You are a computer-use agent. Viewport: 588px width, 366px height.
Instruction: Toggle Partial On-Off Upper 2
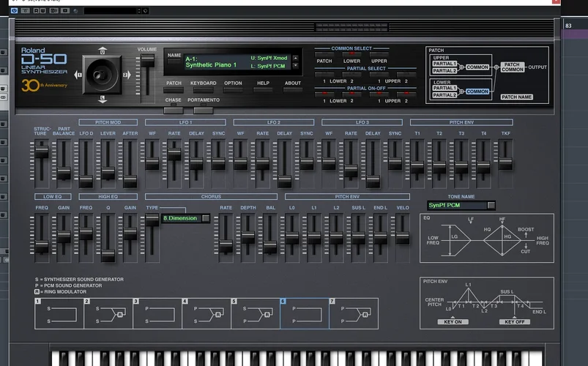[406, 94]
